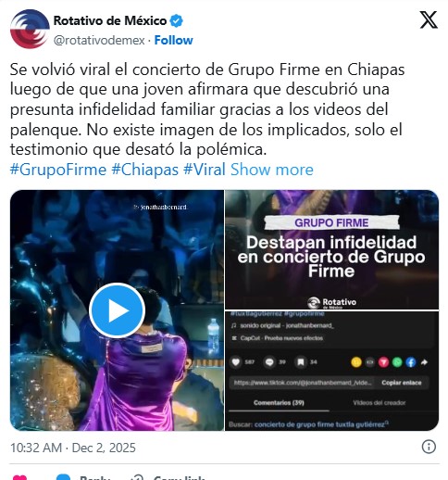Click the bookmark icon in TikTok panel
The width and height of the screenshot is (448, 480).
(x=301, y=362)
